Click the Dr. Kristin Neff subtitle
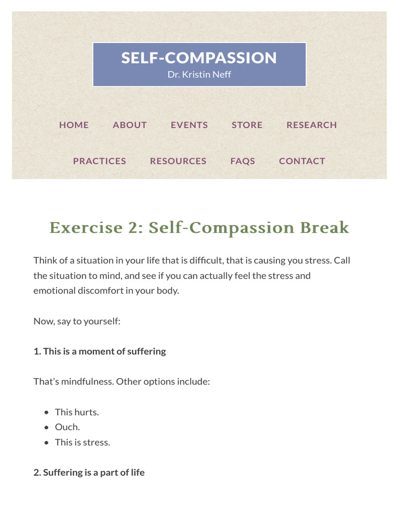Screen dimensions: 399x532 (x=199, y=74)
